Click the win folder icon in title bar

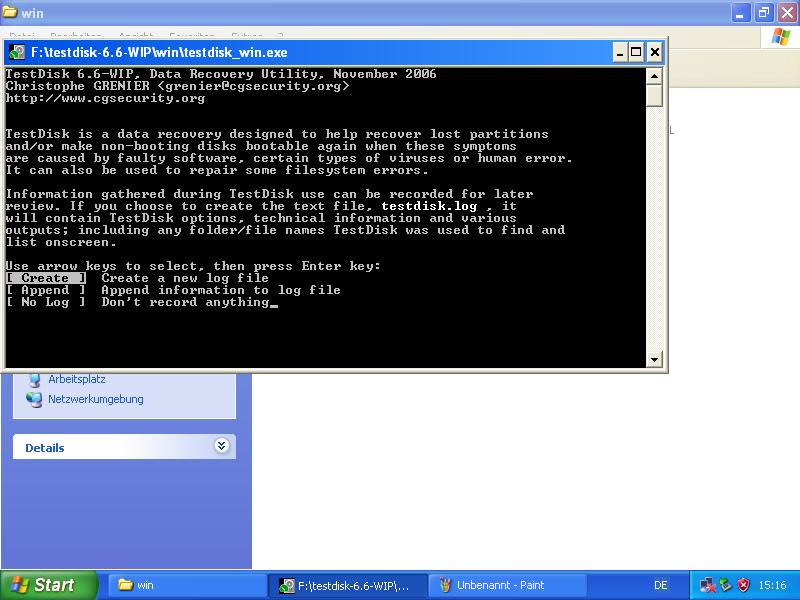pos(10,11)
